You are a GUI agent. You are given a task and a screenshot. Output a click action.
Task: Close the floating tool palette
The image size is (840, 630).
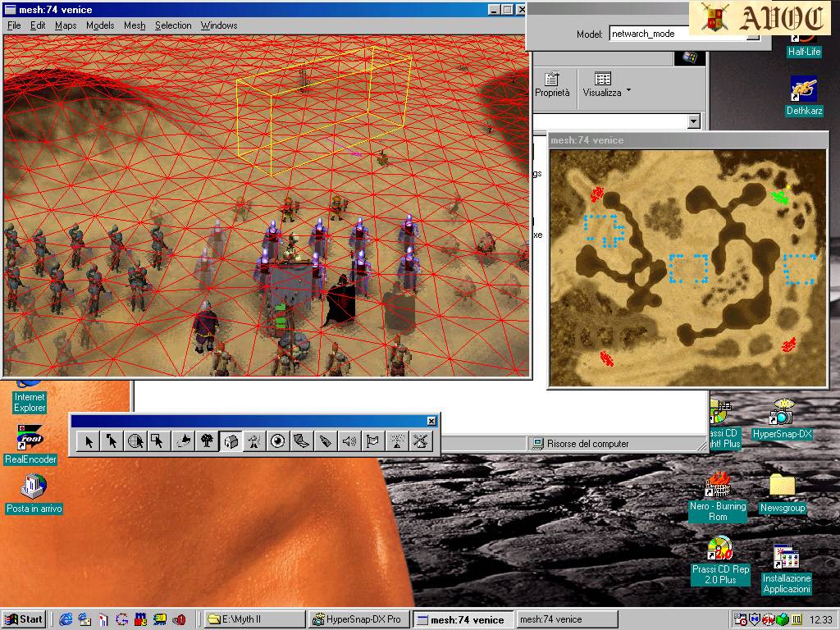pyautogui.click(x=431, y=421)
